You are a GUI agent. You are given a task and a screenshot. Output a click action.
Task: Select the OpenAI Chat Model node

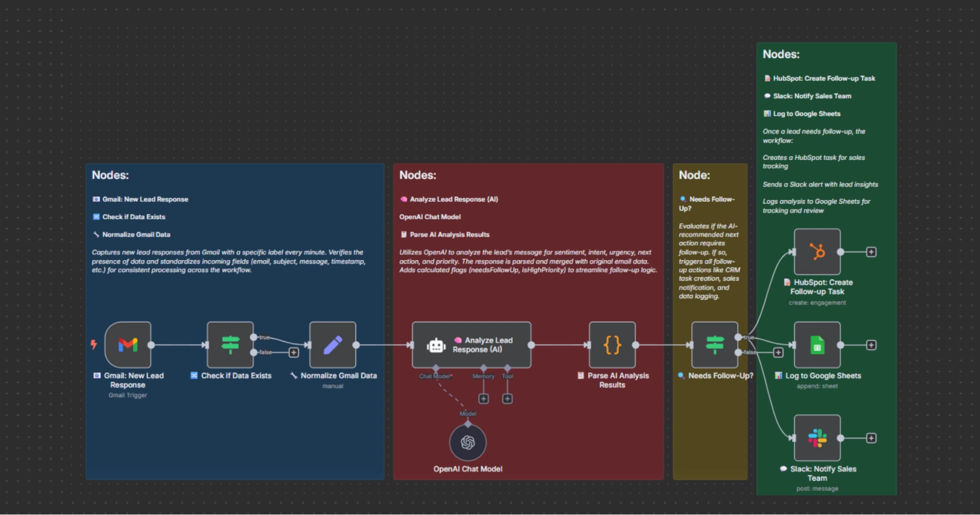click(x=467, y=441)
